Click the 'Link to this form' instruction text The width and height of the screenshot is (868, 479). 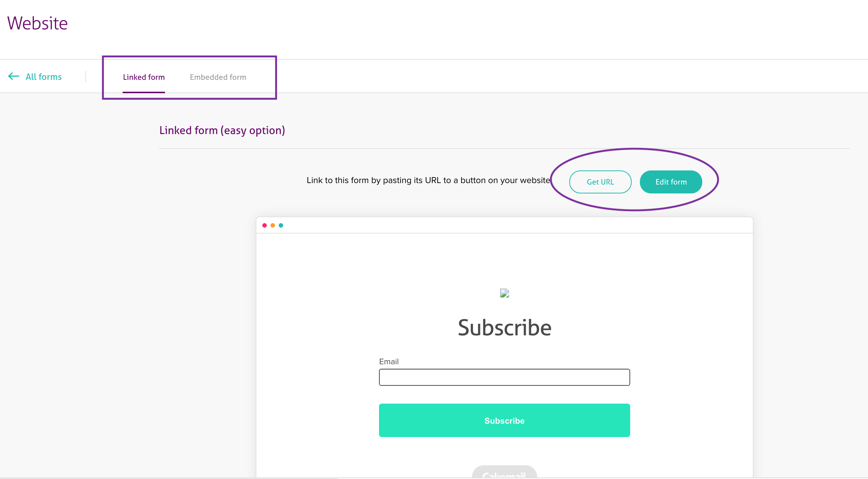pos(428,180)
